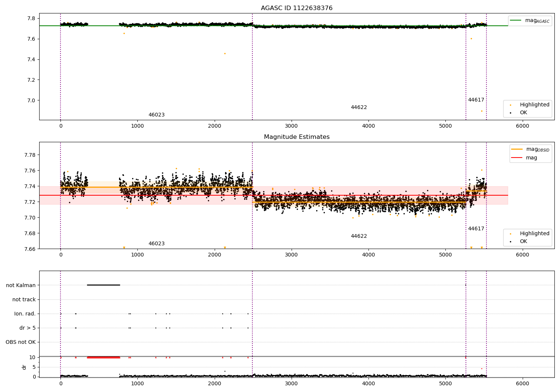The height and width of the screenshot is (392, 560).
Task: Click red 'mag' legend entry in middle plot
Action: click(524, 158)
